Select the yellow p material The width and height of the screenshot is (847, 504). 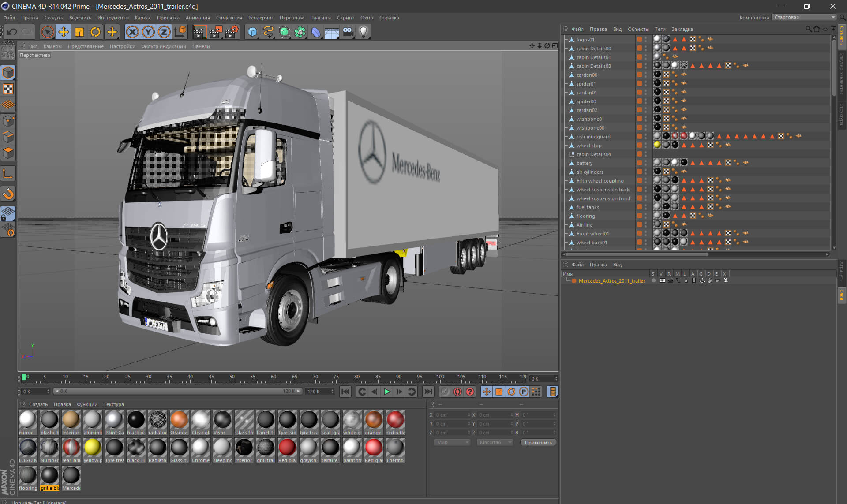(x=92, y=450)
